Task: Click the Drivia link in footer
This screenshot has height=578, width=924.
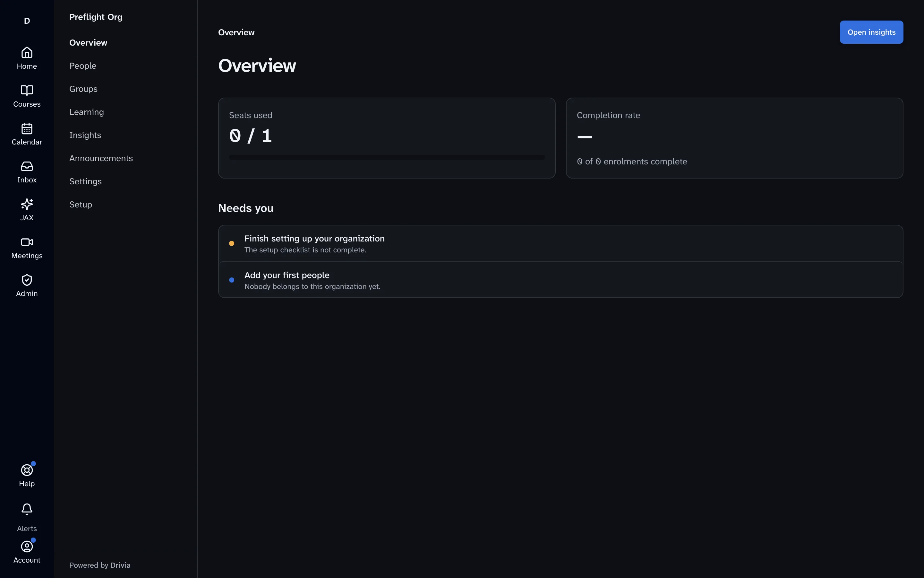Action: click(120, 565)
